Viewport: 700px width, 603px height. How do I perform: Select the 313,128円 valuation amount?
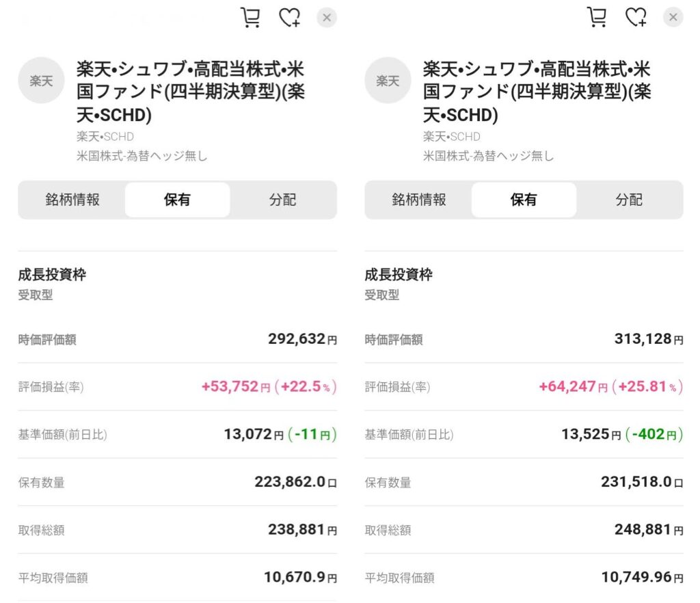click(x=649, y=339)
